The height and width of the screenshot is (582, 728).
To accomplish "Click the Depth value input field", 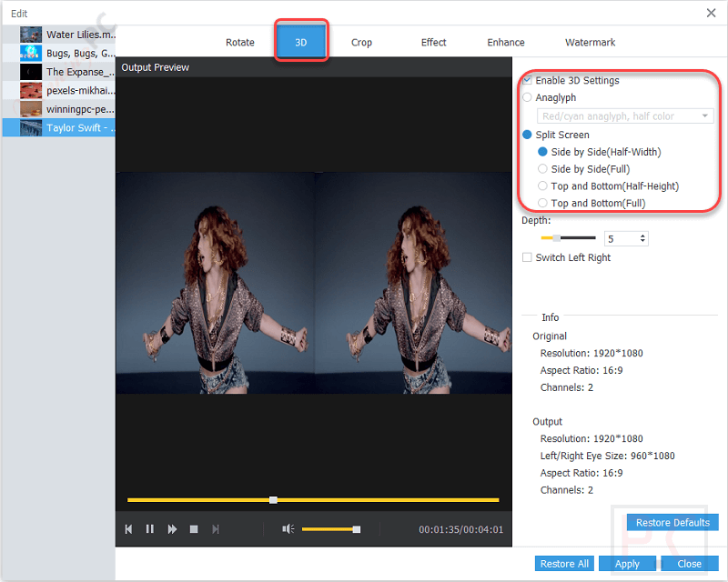I will (622, 238).
